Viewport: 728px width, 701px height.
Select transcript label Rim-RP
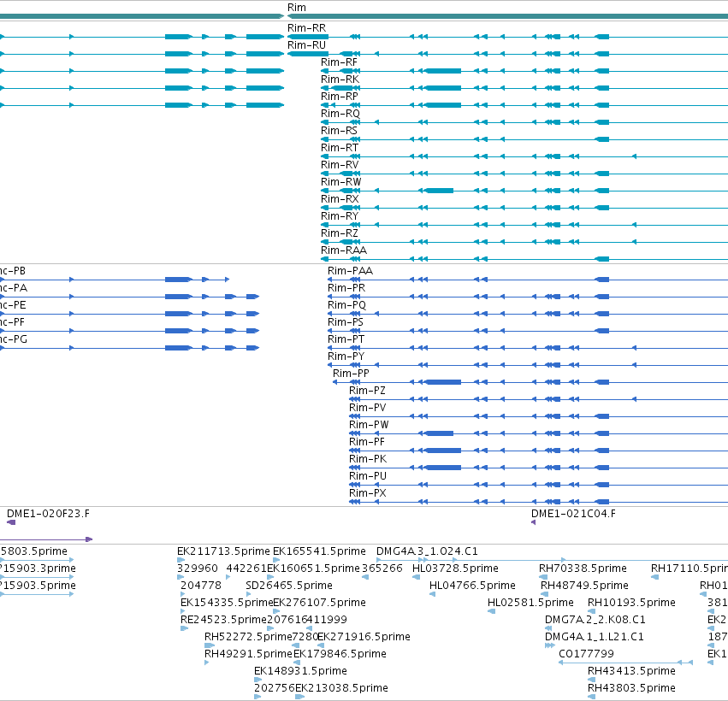click(340, 97)
